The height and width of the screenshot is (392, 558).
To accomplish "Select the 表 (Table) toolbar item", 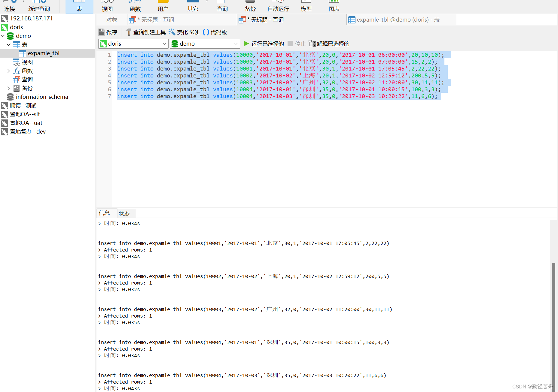I will [79, 7].
